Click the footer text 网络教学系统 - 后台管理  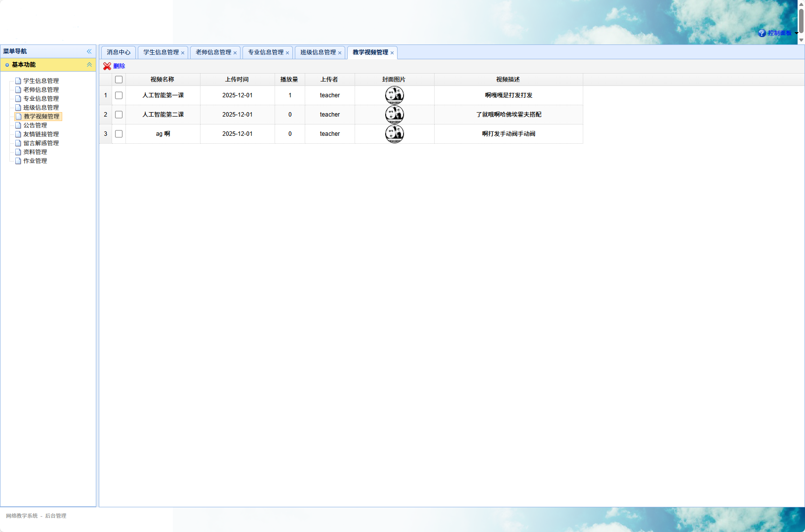(x=36, y=516)
